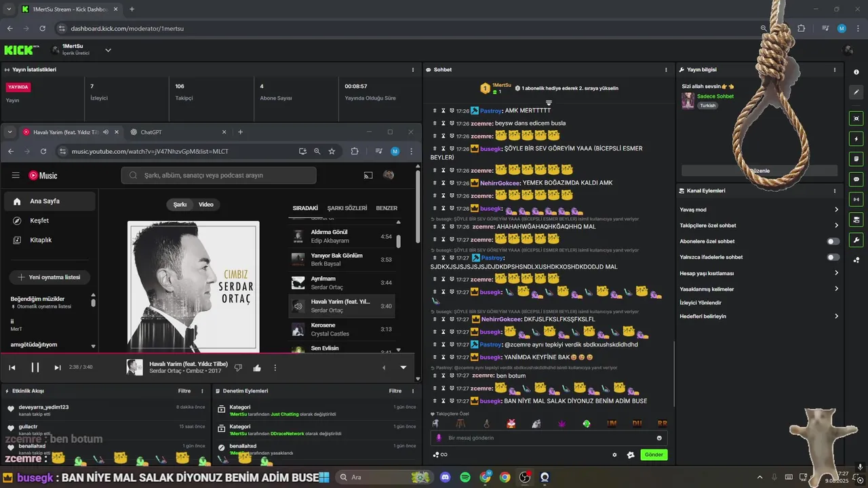
Task: Open Yayın İstatistikleri three-dot menu
Action: [413, 70]
